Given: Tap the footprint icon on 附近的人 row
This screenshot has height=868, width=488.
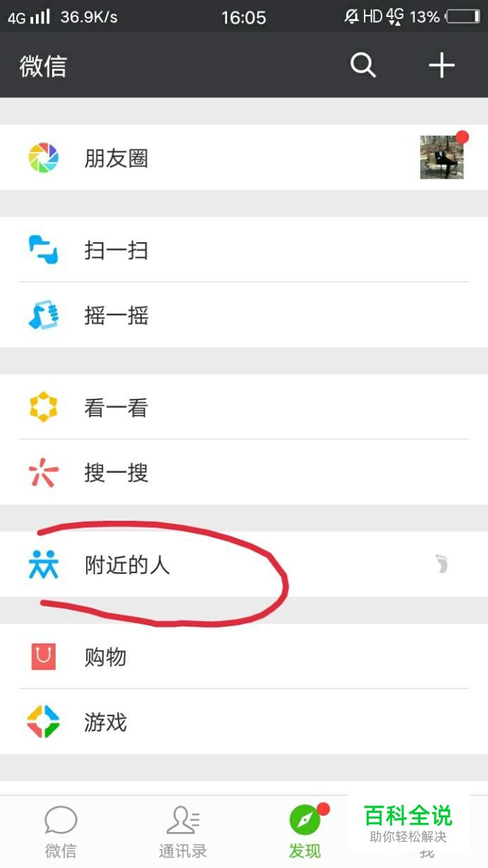Looking at the screenshot, I should (x=442, y=564).
